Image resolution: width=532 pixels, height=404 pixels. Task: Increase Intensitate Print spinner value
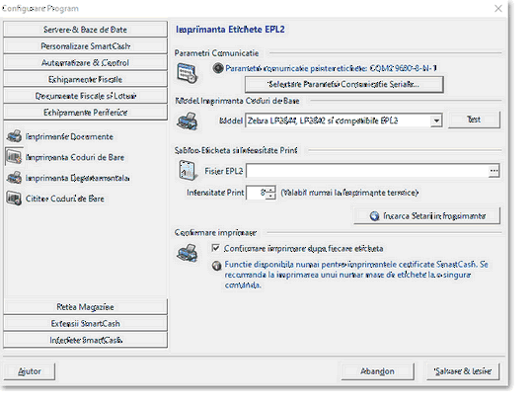coord(270,190)
